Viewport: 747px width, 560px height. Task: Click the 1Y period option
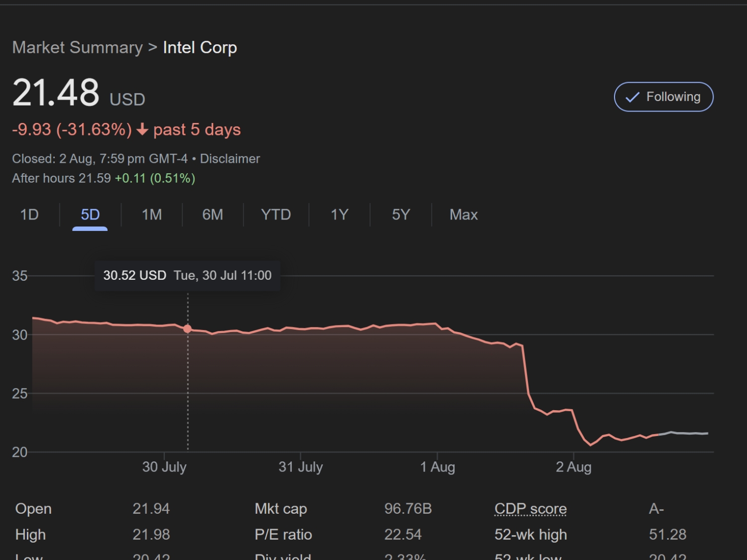click(x=339, y=215)
